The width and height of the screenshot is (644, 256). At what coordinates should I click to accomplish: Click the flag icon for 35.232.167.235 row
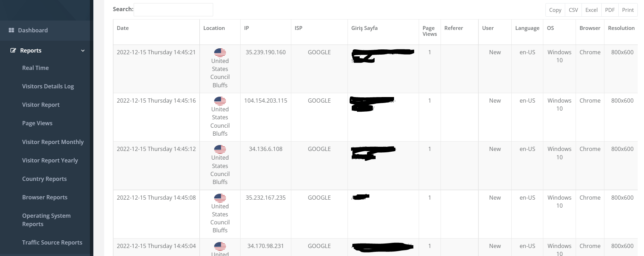pyautogui.click(x=220, y=198)
